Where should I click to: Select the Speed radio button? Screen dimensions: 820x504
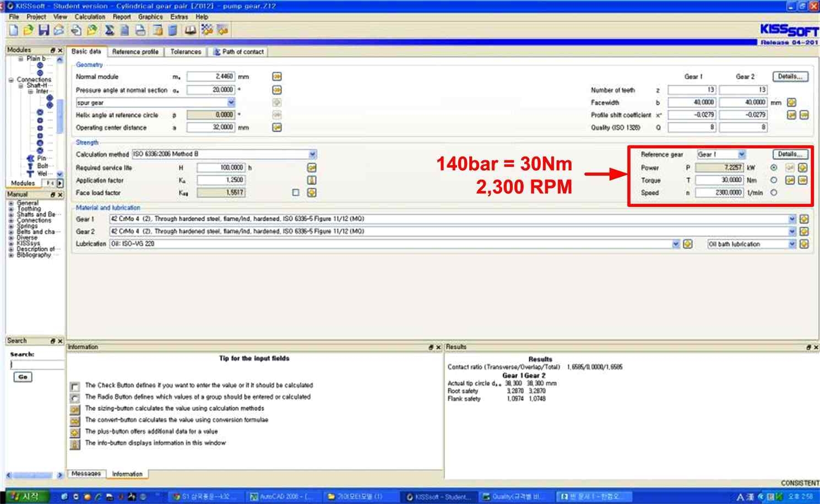[x=774, y=193]
